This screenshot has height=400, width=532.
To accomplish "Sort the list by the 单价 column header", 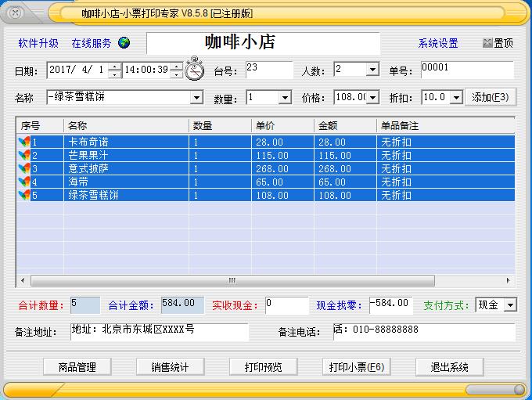I will (x=282, y=125).
